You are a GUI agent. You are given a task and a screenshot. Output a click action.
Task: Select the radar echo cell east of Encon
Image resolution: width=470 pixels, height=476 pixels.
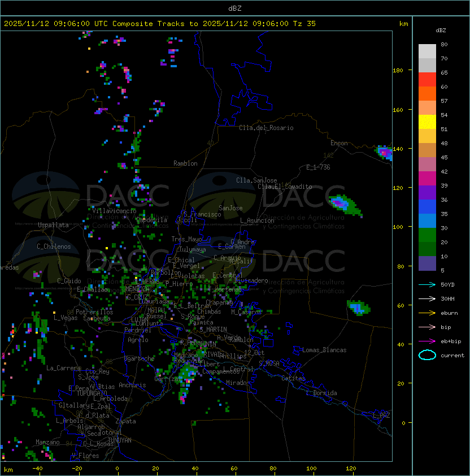click(x=384, y=153)
